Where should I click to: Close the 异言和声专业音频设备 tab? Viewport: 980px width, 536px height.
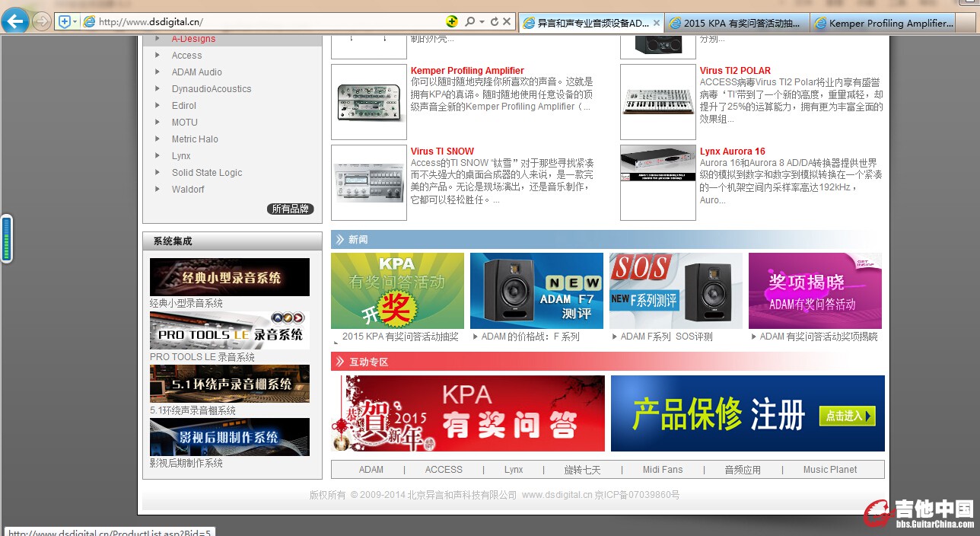[656, 23]
